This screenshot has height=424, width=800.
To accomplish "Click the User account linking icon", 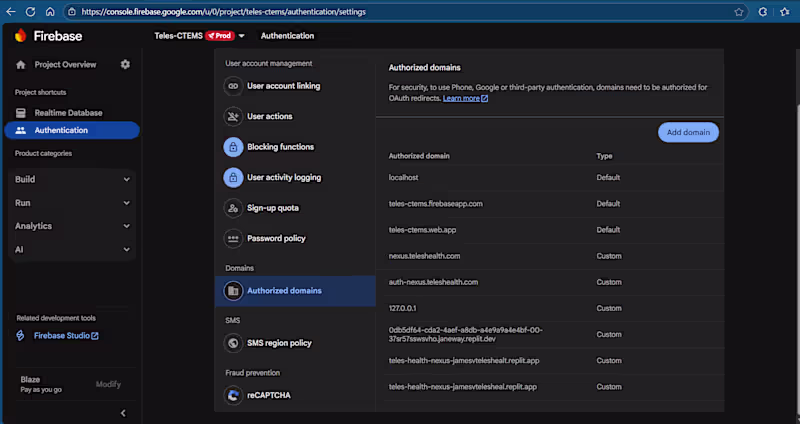I will point(233,86).
